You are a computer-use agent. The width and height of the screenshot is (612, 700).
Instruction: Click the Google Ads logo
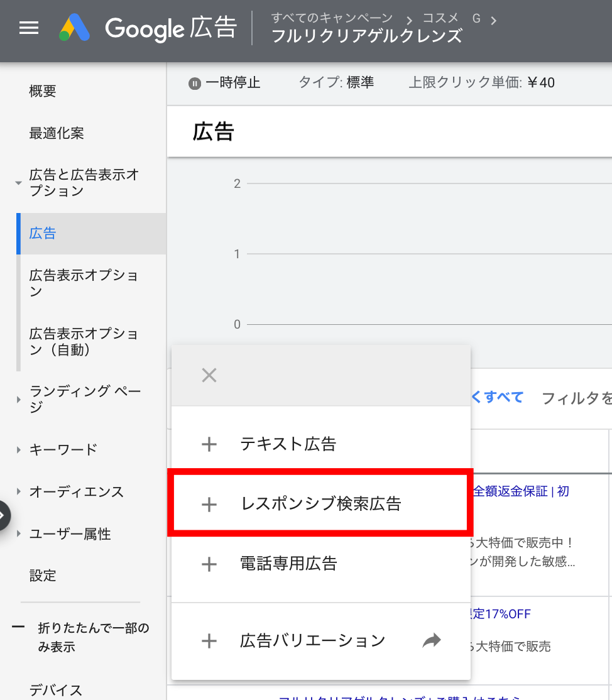[x=75, y=28]
